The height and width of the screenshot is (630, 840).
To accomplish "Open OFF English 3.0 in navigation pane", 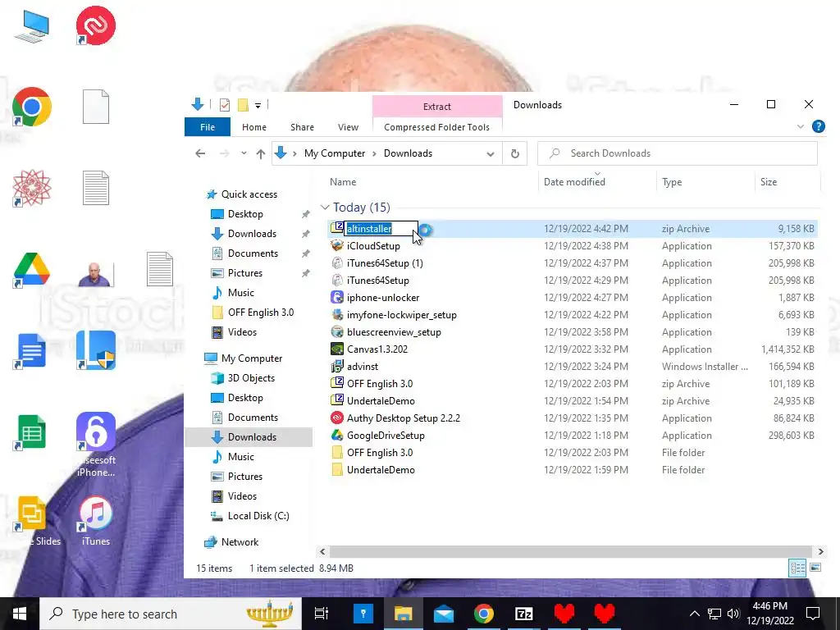I will click(260, 313).
